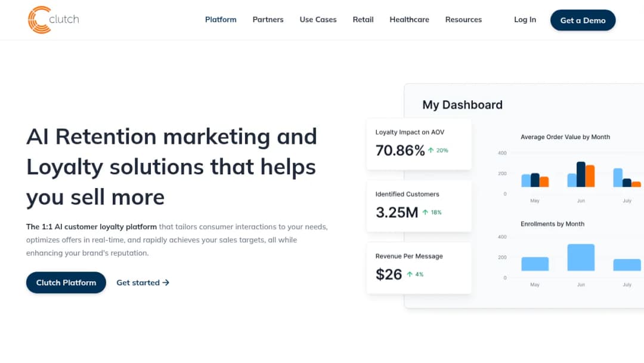Open the Platform menu
This screenshot has width=644, height=363.
point(221,19)
